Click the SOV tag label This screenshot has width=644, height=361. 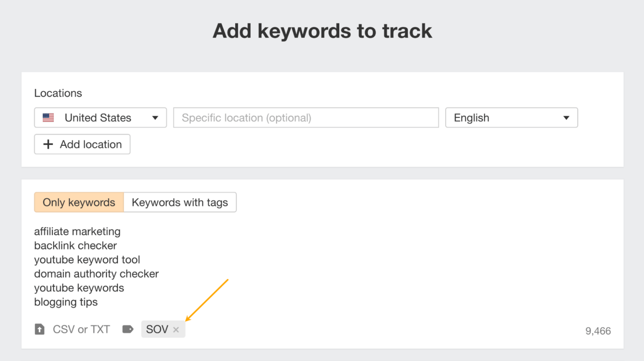[157, 329]
